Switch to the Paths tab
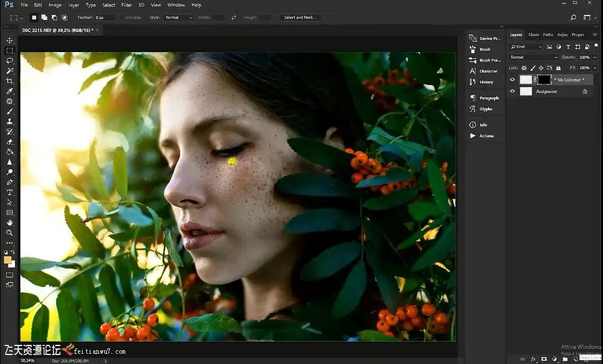This screenshot has height=364, width=603. [x=548, y=35]
